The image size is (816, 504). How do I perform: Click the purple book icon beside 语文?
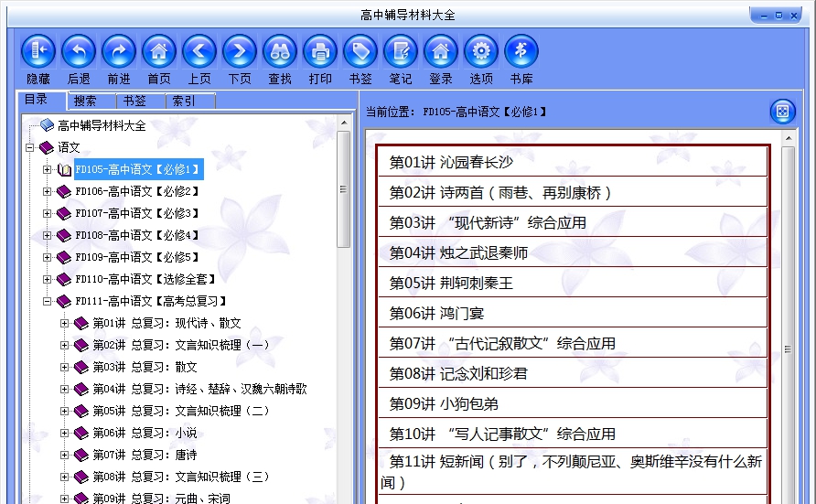(47, 147)
